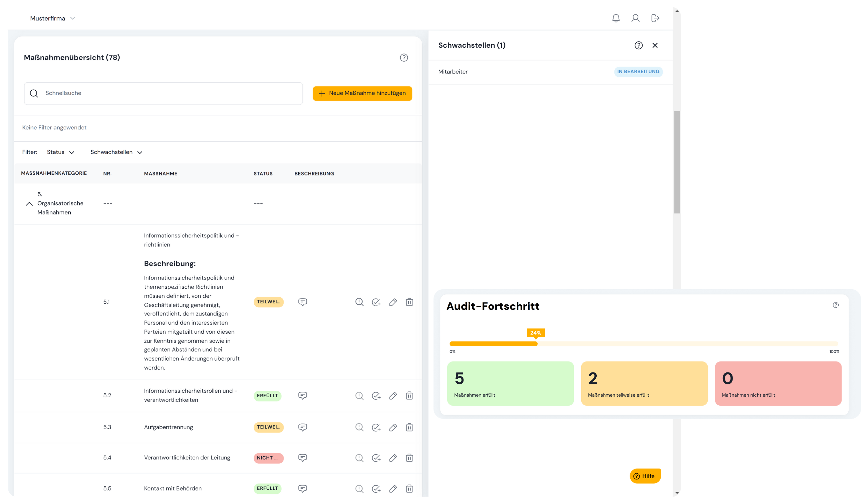Open the Status filter dropdown

tap(61, 152)
